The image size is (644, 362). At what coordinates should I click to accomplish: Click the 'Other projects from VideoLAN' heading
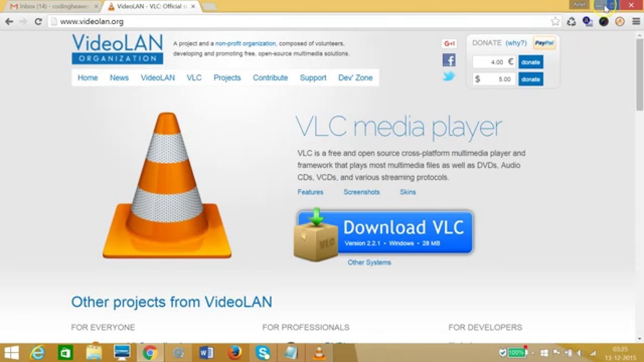coord(172,302)
